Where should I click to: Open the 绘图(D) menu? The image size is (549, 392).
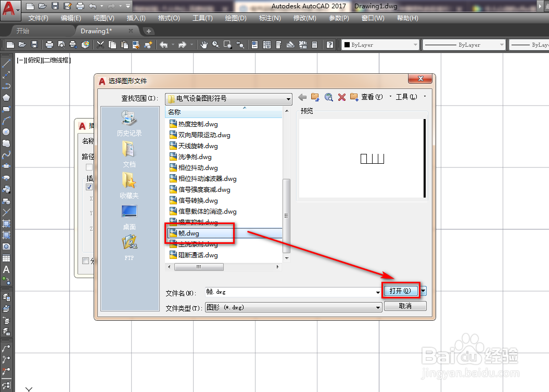(236, 18)
